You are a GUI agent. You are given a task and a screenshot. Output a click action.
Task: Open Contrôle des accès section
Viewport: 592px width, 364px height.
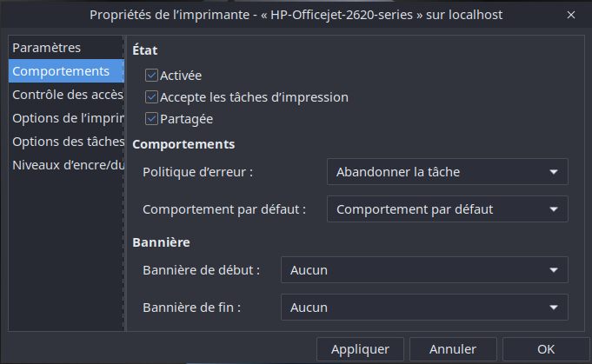pyautogui.click(x=66, y=95)
